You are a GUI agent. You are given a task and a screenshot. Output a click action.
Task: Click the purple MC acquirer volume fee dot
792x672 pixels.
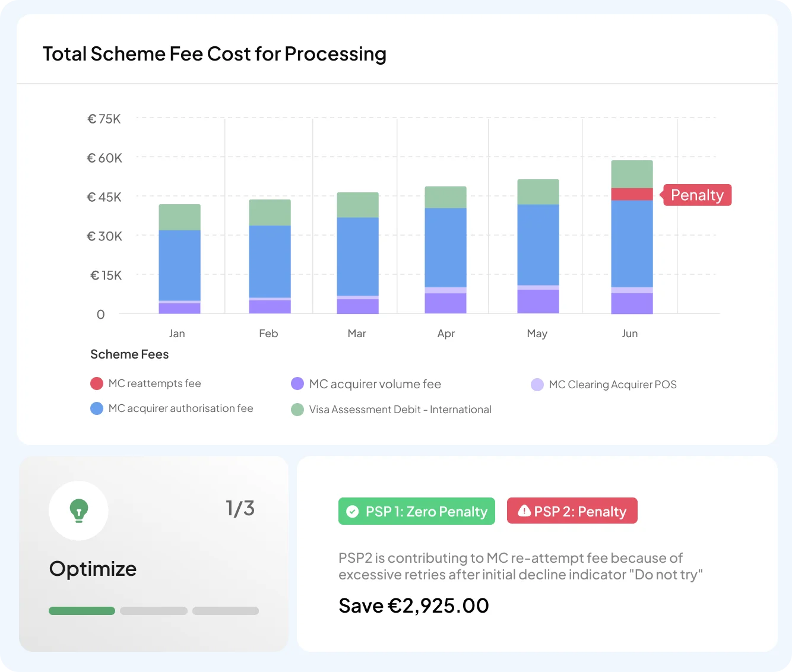click(297, 384)
